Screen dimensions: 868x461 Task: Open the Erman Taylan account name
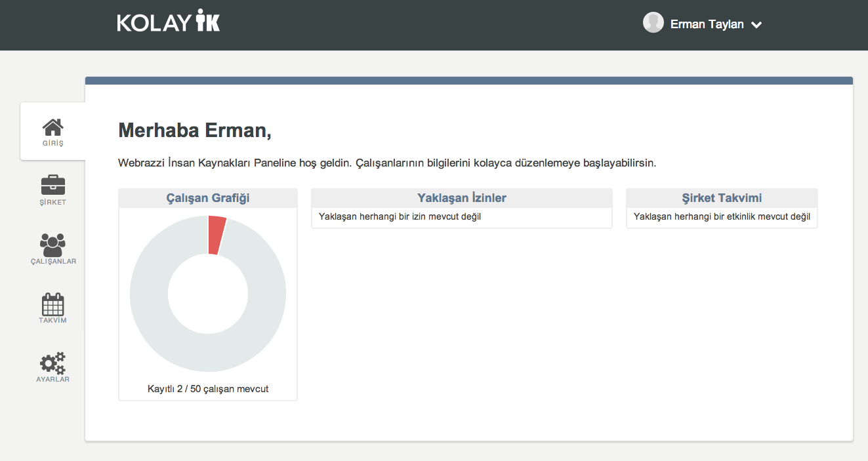707,24
